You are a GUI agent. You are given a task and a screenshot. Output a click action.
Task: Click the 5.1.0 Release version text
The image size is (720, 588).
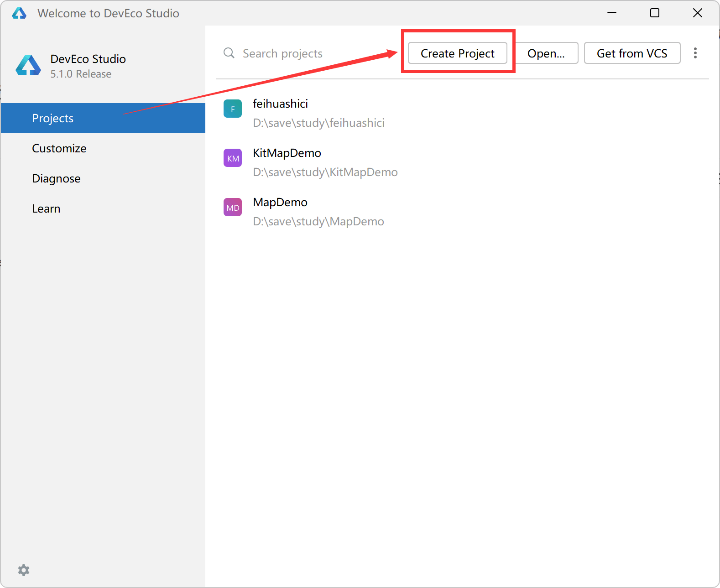click(81, 74)
